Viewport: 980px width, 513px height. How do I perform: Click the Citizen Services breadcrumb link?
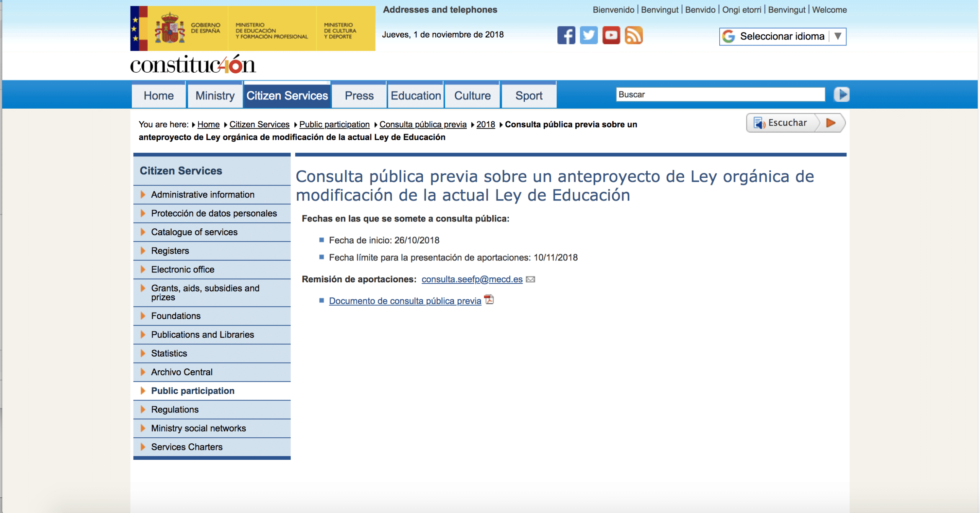260,124
